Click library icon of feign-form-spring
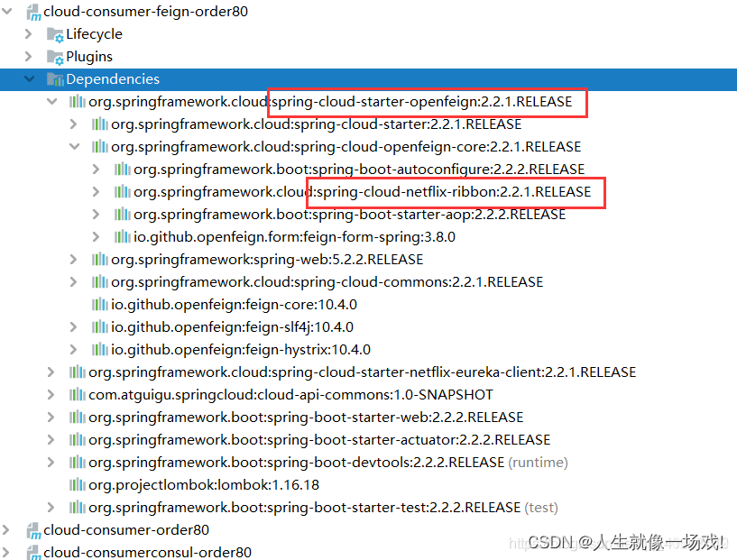 pos(122,237)
